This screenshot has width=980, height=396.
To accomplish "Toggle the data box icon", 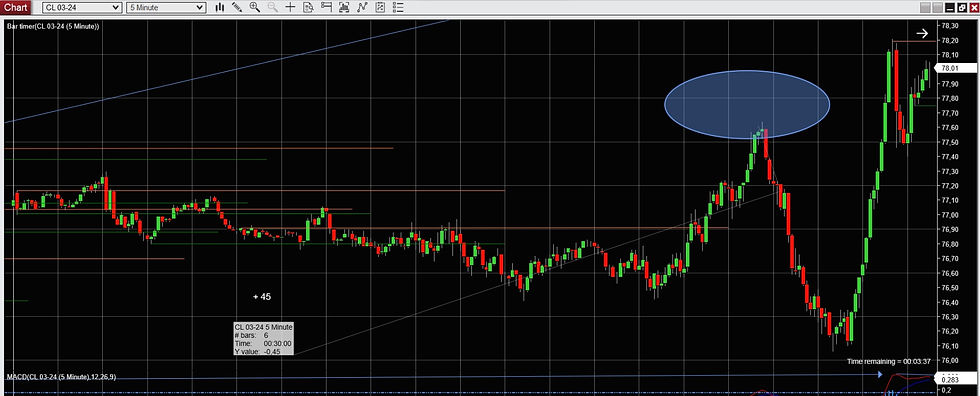I will [308, 7].
